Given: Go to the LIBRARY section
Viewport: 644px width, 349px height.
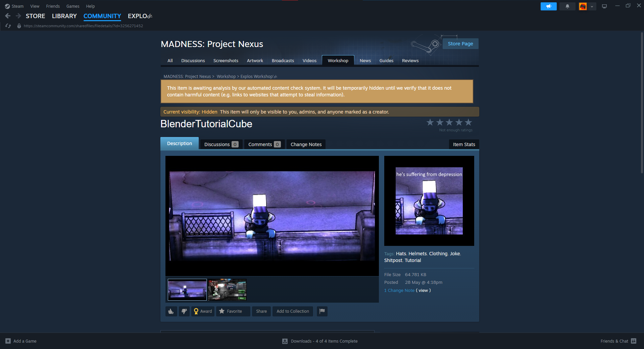Looking at the screenshot, I should coord(64,16).
